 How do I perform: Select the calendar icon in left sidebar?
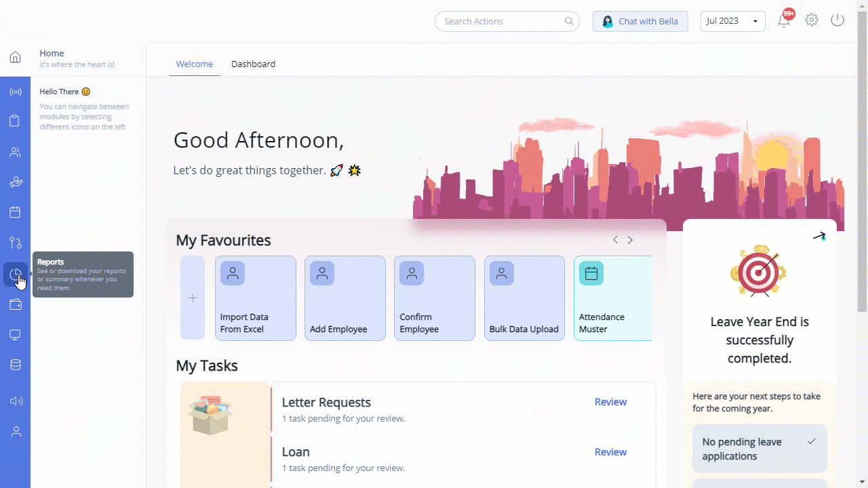click(15, 212)
